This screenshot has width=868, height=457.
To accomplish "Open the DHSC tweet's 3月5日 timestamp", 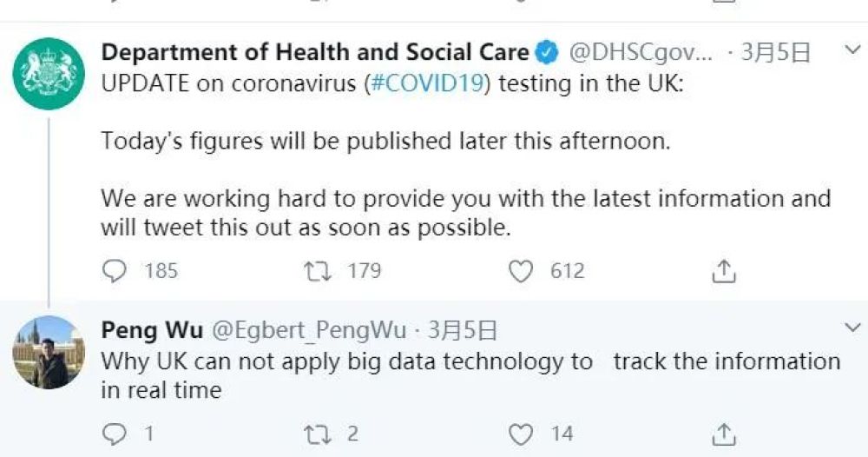I will pos(779,53).
